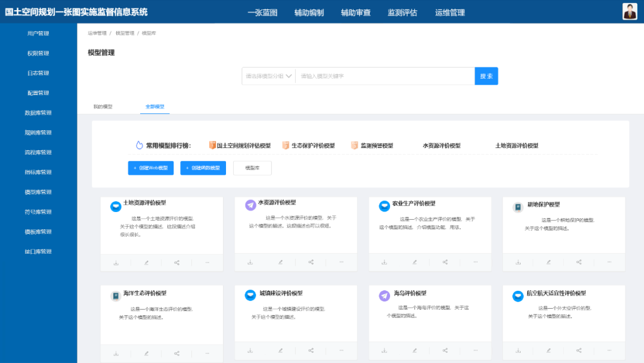Open 模型库管理 in sidebar

coord(38,192)
